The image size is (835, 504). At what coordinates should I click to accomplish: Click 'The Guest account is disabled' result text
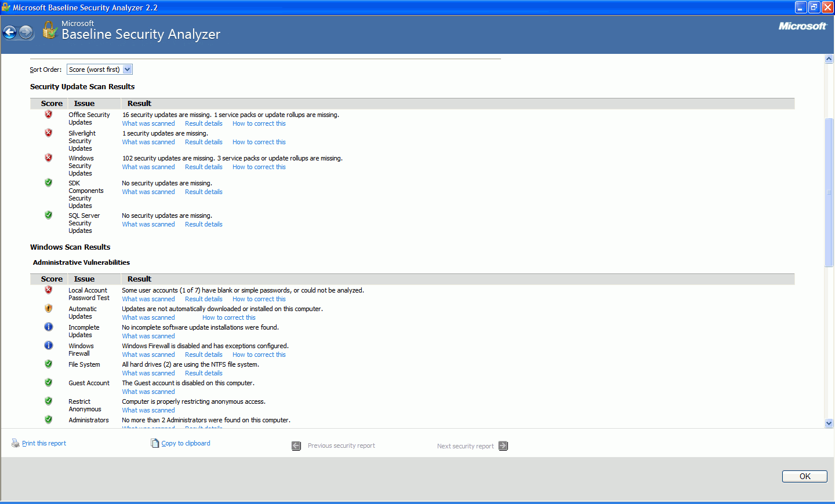click(x=188, y=383)
